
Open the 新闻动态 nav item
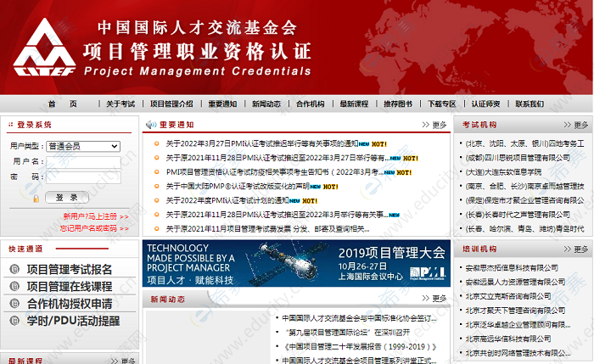266,104
